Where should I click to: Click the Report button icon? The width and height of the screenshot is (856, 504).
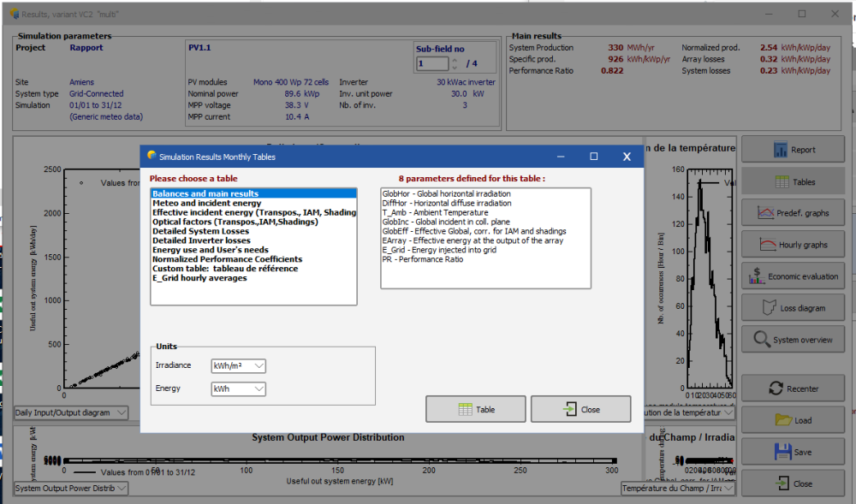pos(781,150)
